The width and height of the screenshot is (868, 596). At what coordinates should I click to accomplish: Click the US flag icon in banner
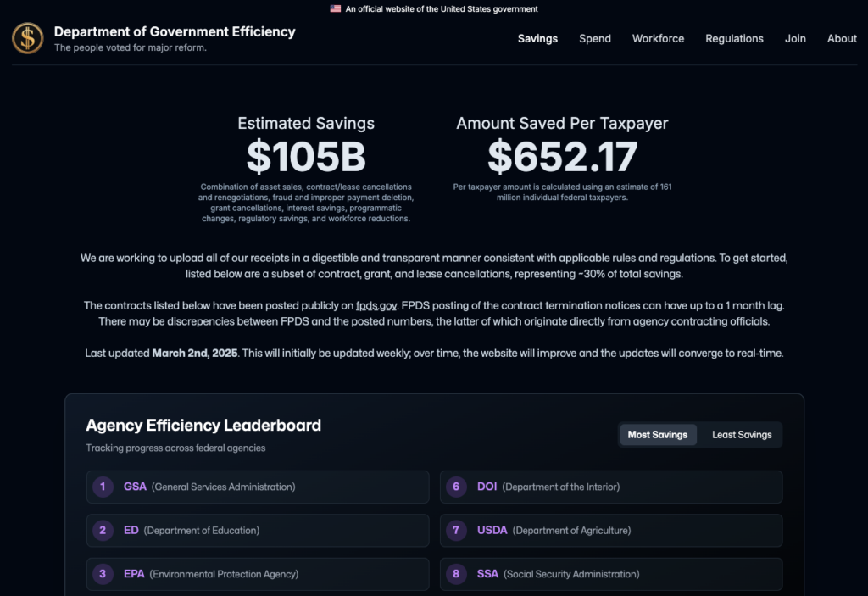(x=336, y=8)
